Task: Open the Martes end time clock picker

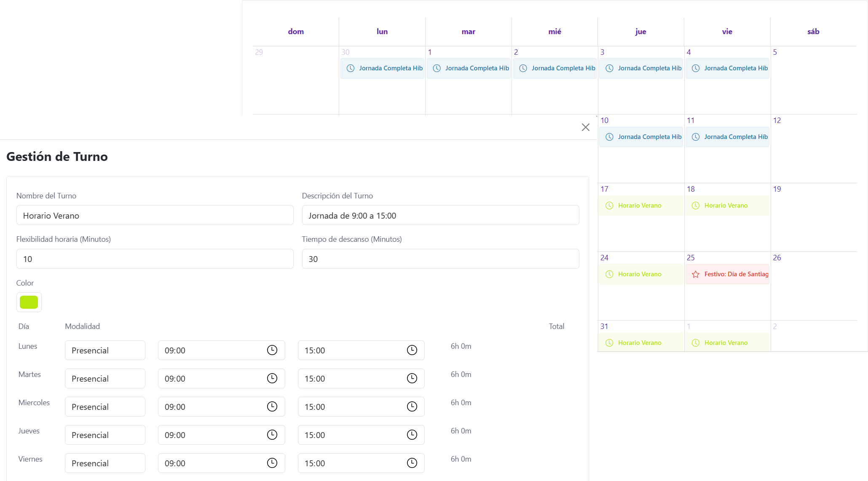Action: [x=412, y=378]
